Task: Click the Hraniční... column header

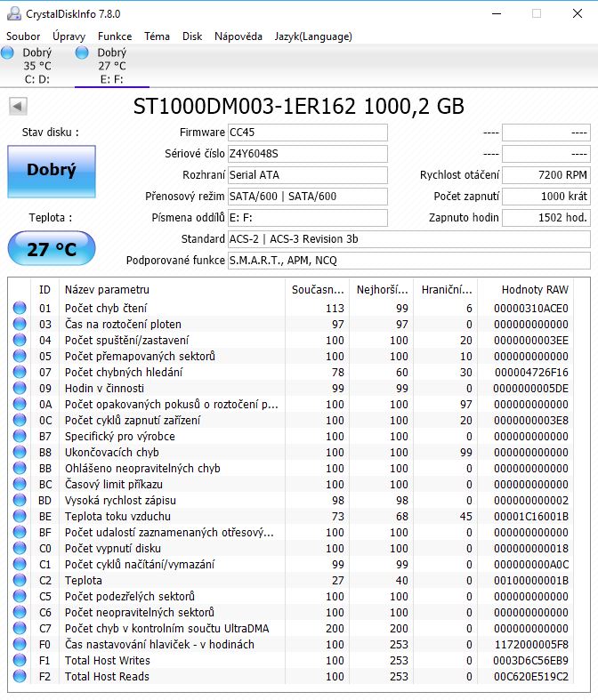Action: point(446,290)
